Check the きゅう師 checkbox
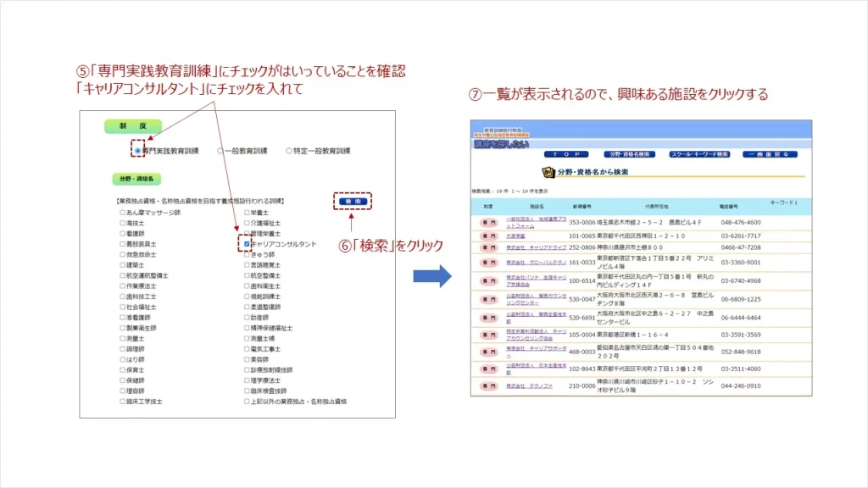The width and height of the screenshot is (868, 488). click(x=247, y=254)
